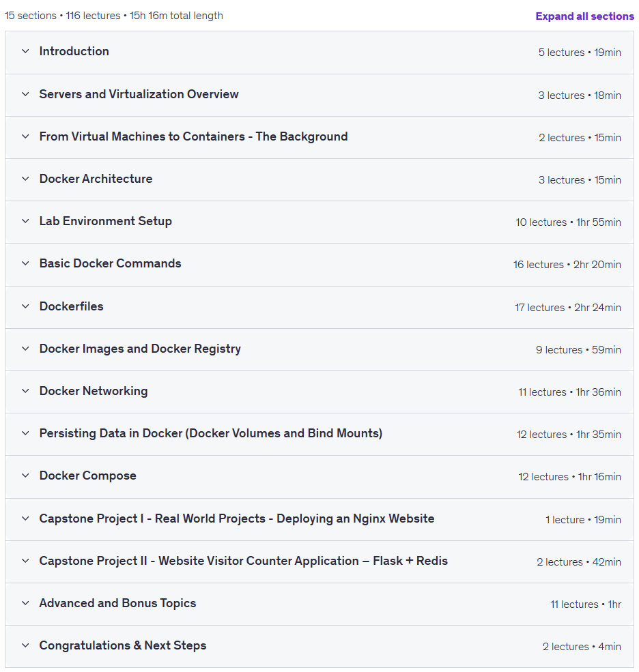
Task: Click Capstone Project I Nginx Website heading
Action: 237,518
